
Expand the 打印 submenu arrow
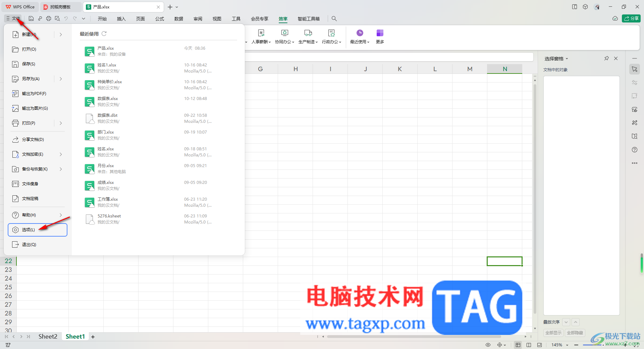pos(61,123)
